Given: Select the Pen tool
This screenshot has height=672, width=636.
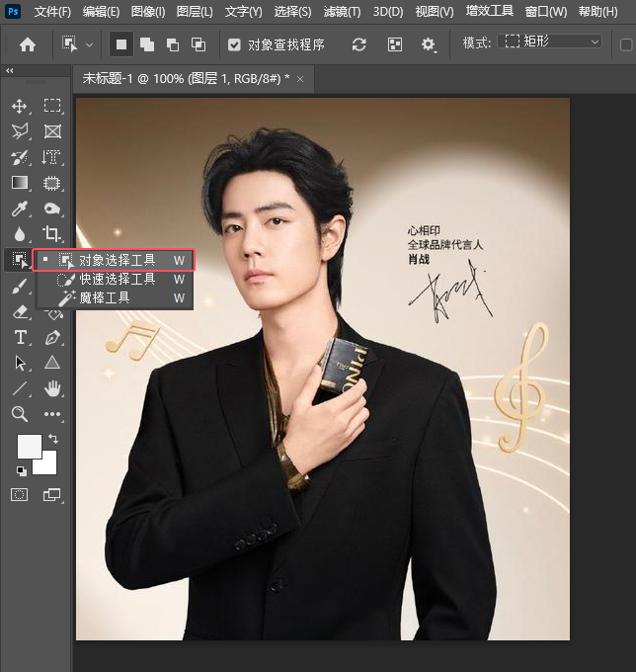Looking at the screenshot, I should 52,337.
